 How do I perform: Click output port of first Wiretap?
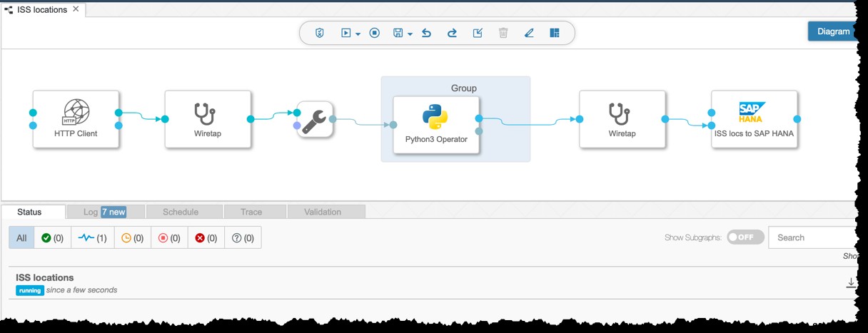251,119
